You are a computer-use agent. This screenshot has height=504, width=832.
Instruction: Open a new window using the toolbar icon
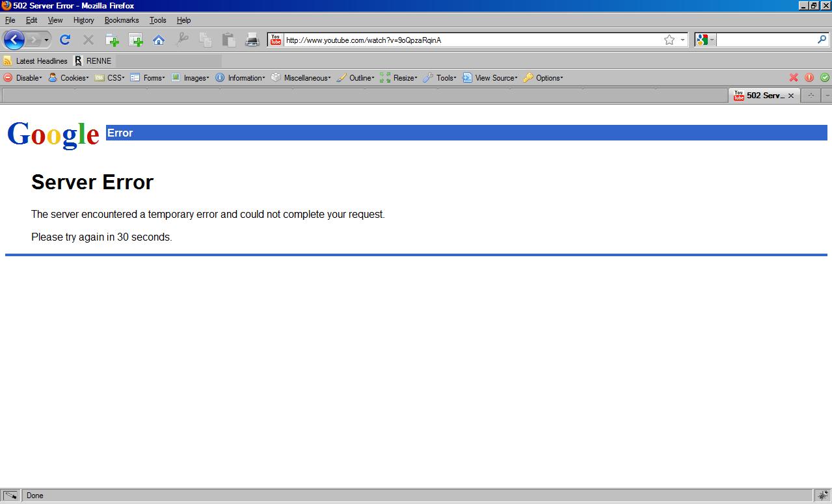135,40
